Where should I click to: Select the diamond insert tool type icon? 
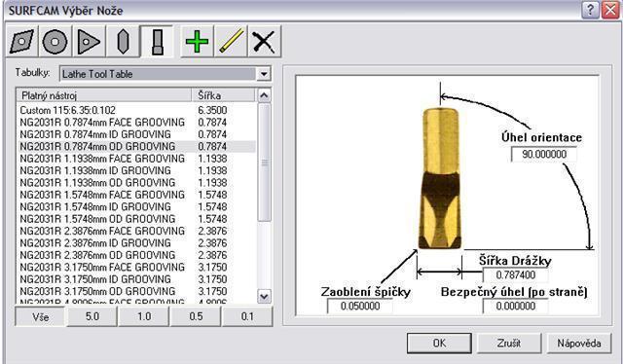click(22, 41)
